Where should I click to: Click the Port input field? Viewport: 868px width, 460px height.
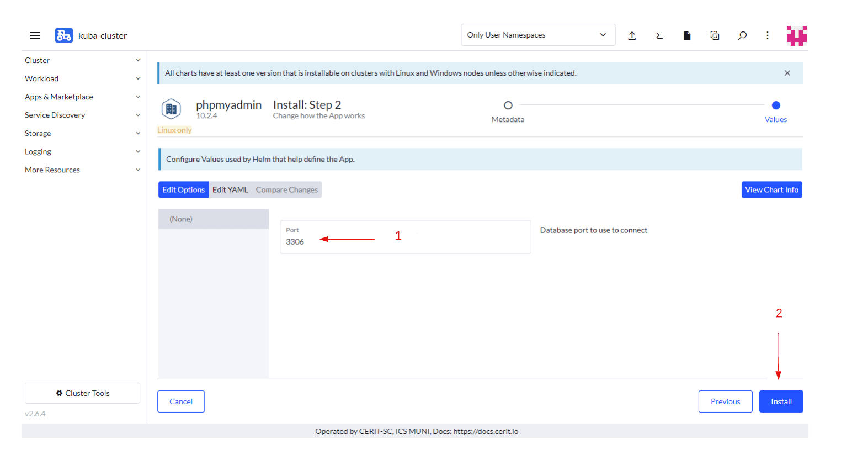pos(405,241)
